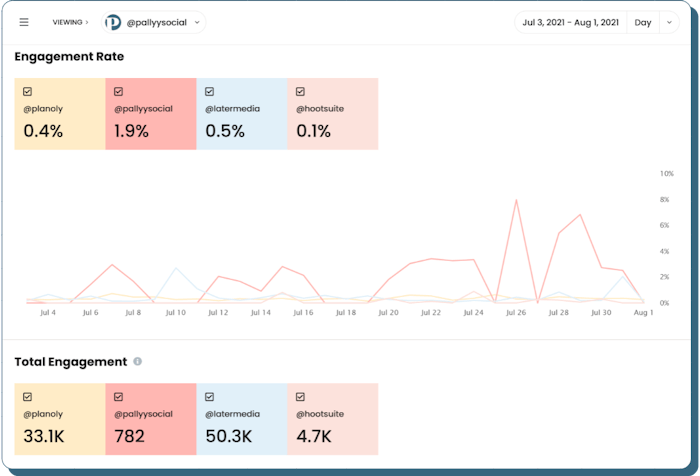This screenshot has height=476, width=700.
Task: Open info tooltip beside Total Engagement
Action: [138, 361]
